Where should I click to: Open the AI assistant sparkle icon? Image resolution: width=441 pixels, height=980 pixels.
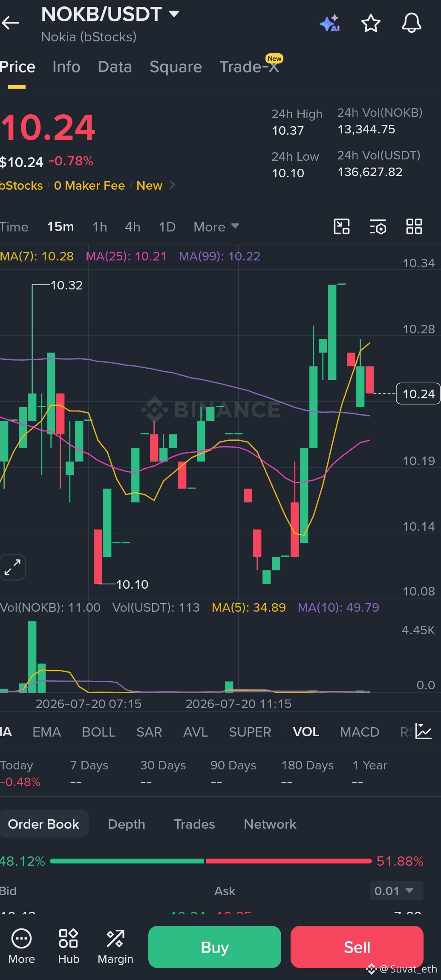(x=330, y=23)
